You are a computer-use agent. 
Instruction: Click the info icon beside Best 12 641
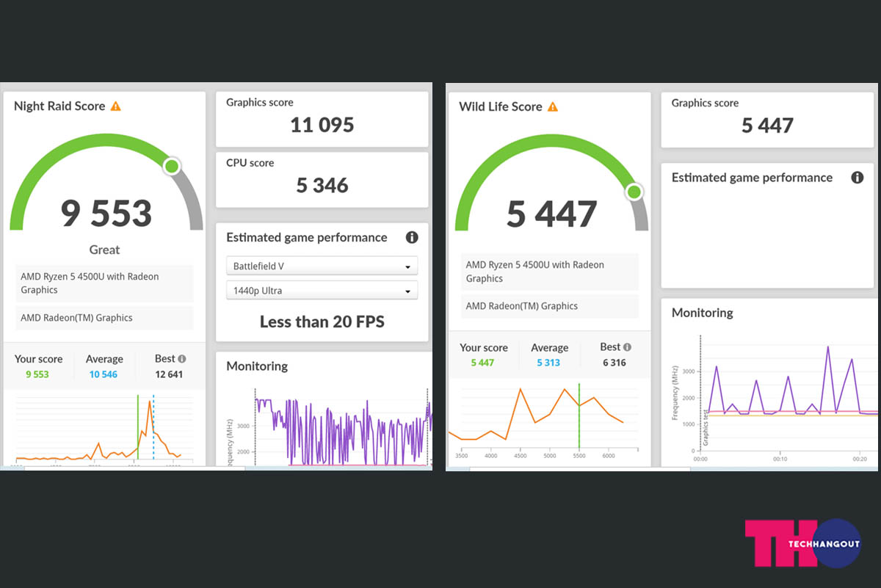[x=181, y=359]
